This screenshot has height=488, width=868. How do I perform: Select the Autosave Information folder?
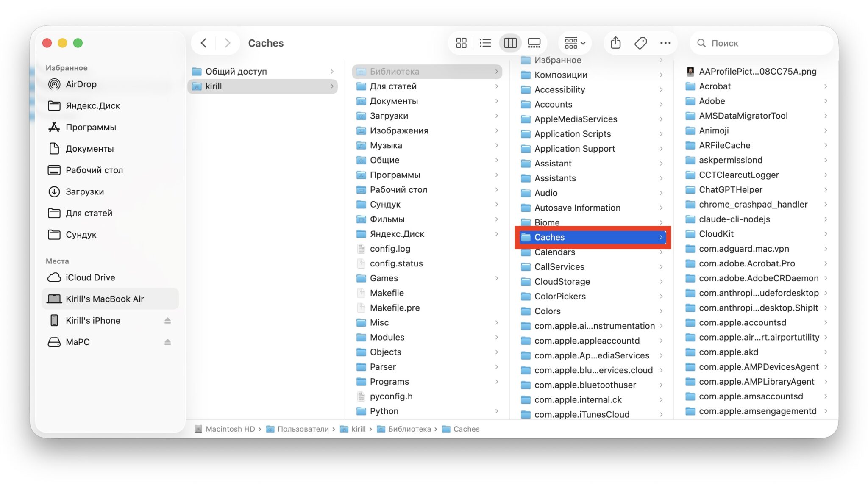click(x=592, y=208)
